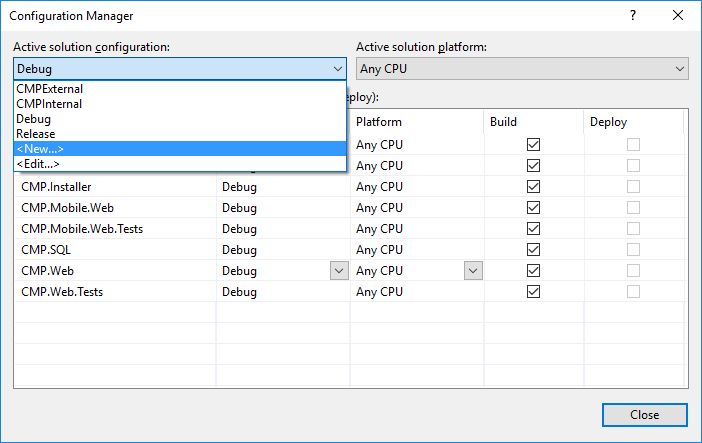Toggle Deploy checkbox for CMP.Web.Tests
The width and height of the screenshot is (702, 443).
click(x=633, y=292)
